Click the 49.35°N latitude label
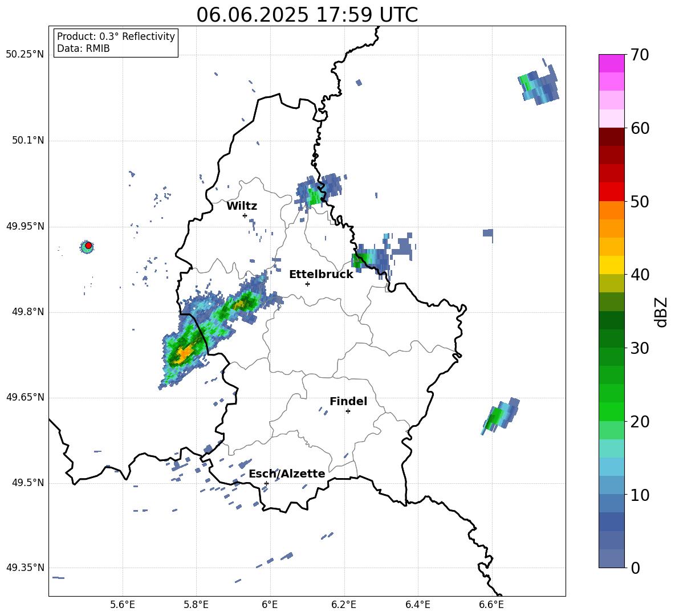The image size is (675, 616). [25, 568]
